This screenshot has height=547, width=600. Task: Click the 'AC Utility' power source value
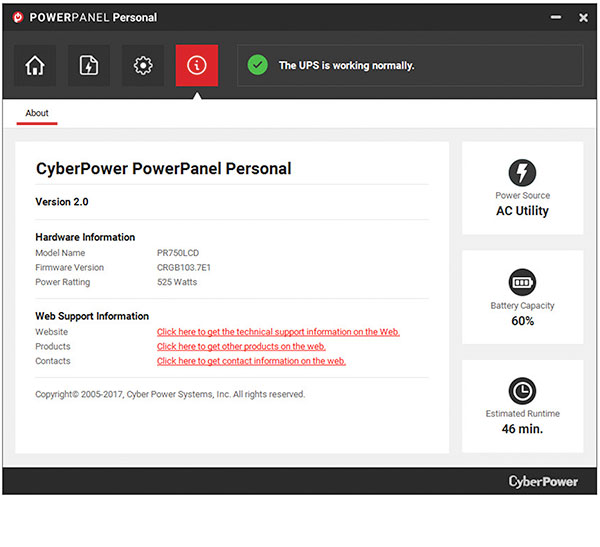522,211
